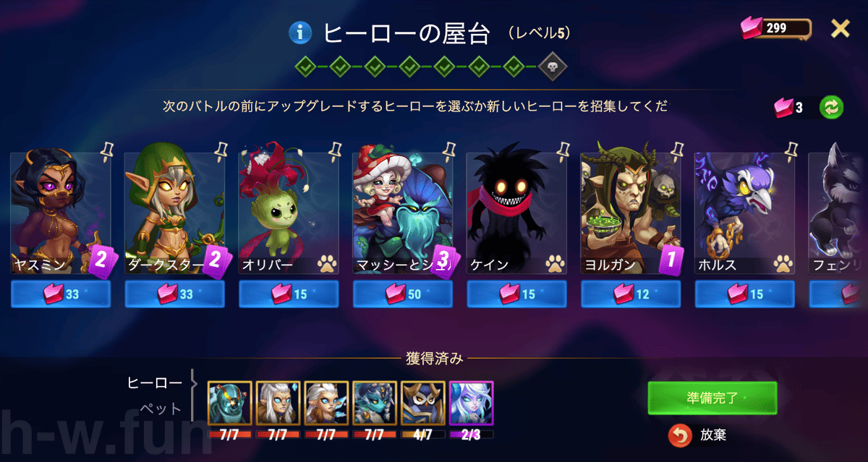Open the blue info icon beside ヒーローの屋台
868x462 pixels.
click(300, 33)
